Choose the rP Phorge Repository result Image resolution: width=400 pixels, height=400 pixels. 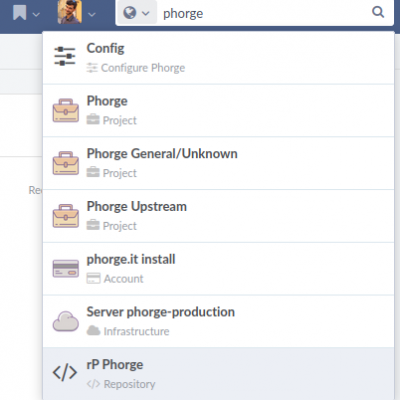219,374
